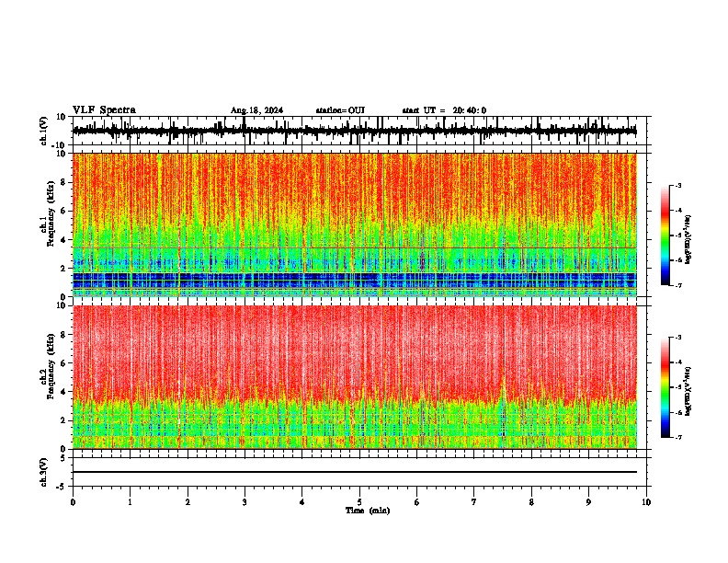Click the "ch.3(V)" axis label

point(44,472)
